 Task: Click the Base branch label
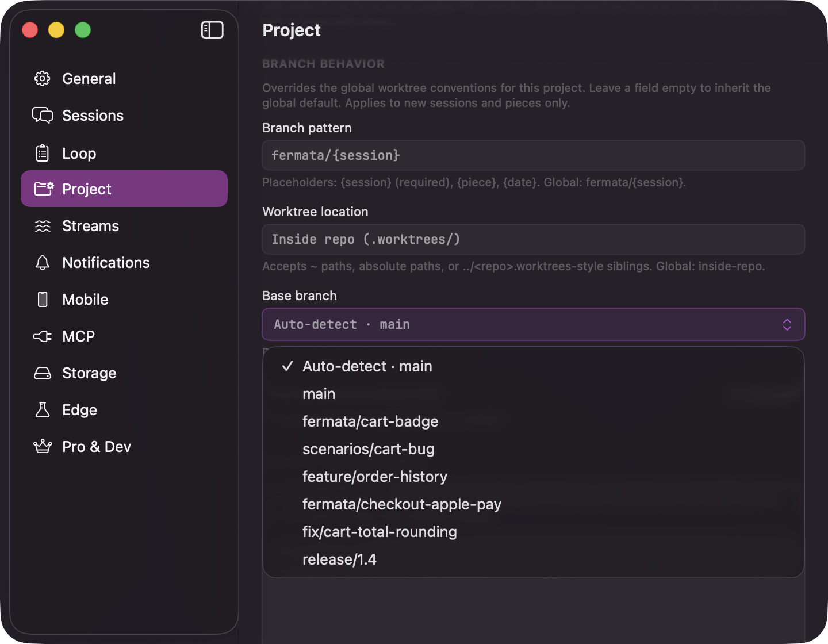[300, 296]
